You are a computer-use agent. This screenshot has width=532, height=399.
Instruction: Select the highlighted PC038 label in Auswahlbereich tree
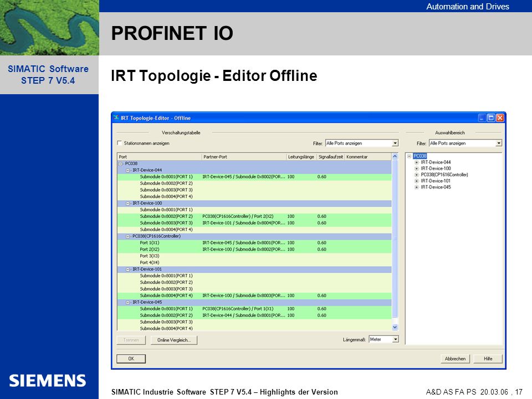[420, 156]
